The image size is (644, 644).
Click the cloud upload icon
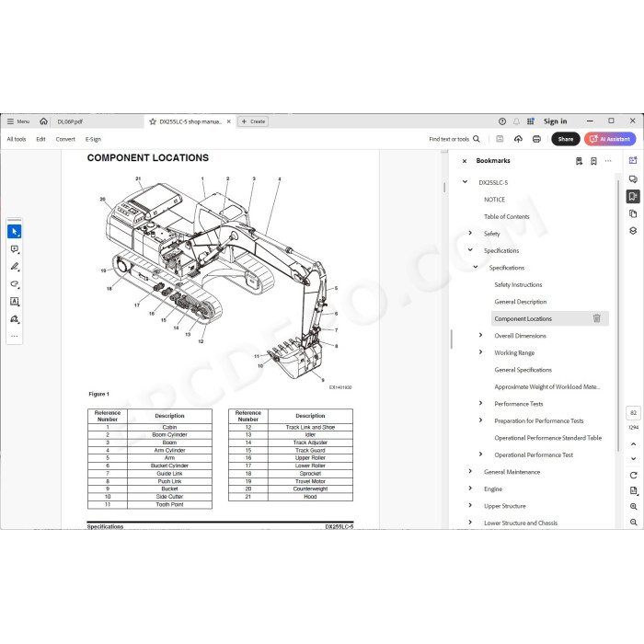coord(518,139)
